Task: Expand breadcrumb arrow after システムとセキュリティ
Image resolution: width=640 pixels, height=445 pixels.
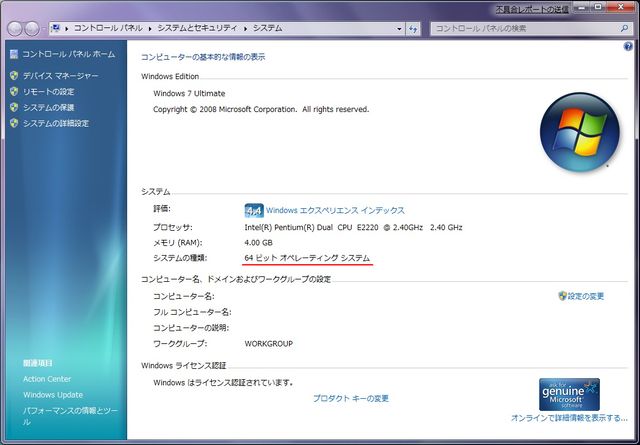Action: pyautogui.click(x=245, y=28)
